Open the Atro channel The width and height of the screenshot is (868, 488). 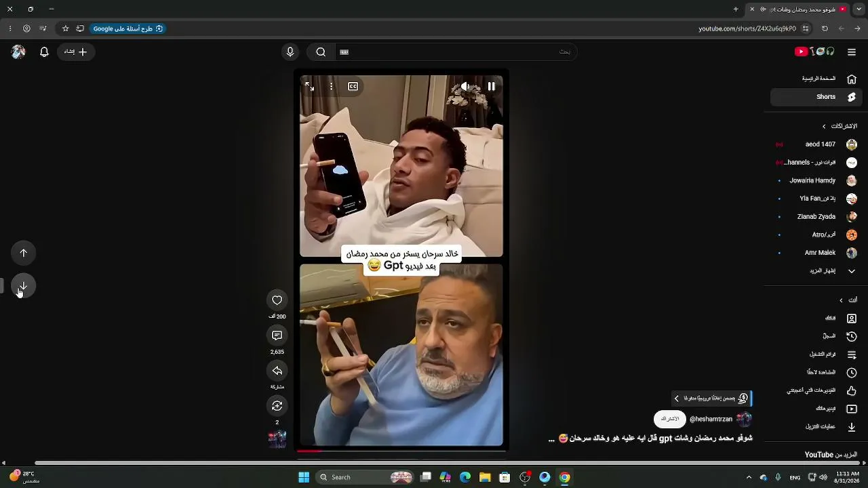818,235
